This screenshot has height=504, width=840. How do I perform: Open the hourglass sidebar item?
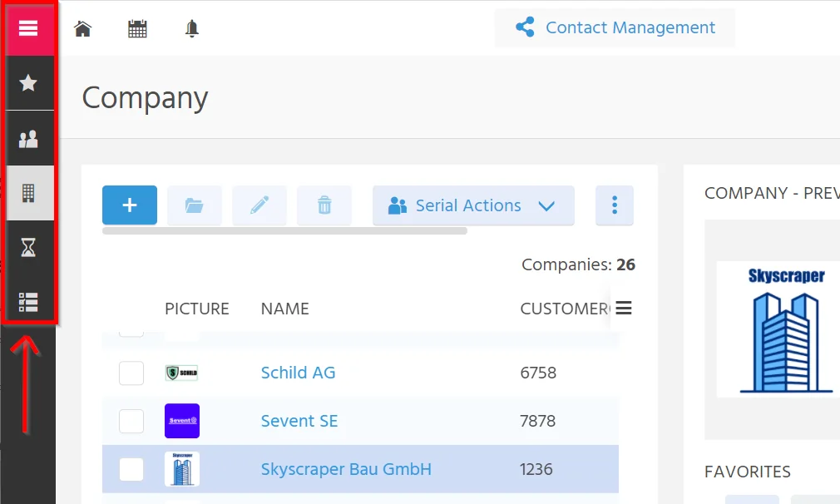point(28,248)
